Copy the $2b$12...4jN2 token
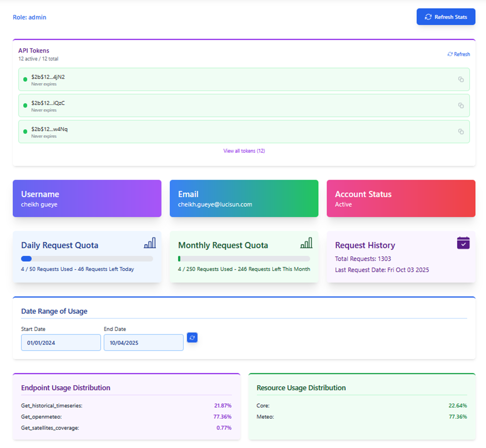This screenshot has height=448, width=486. tap(461, 79)
